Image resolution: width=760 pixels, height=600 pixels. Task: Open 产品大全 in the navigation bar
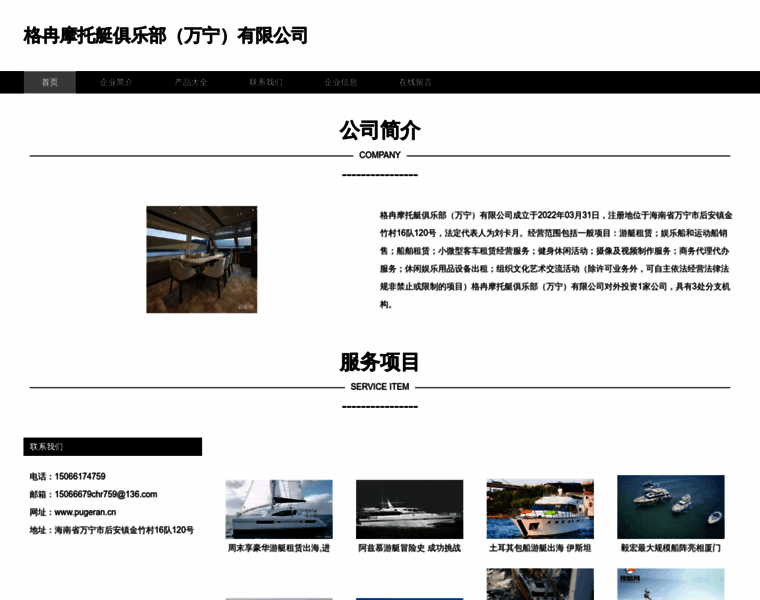pos(191,82)
